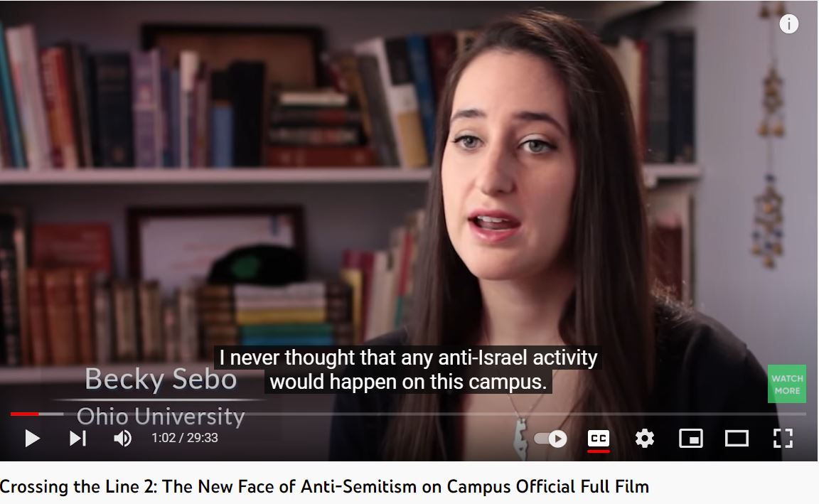The width and height of the screenshot is (819, 504).
Task: Skip to the next video
Action: point(77,438)
